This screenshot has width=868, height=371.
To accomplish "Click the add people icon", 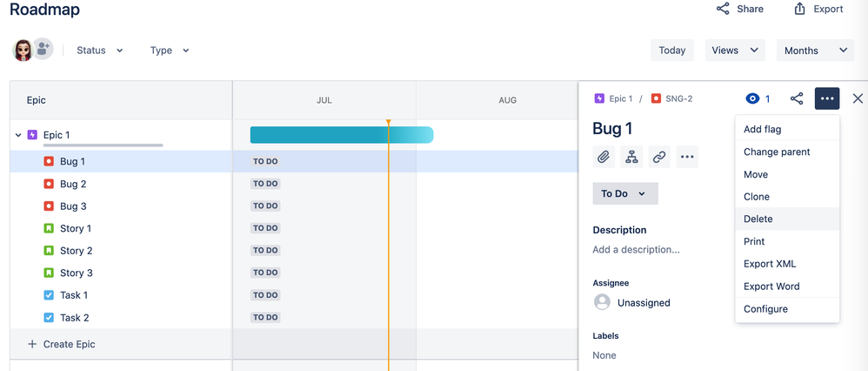I will 43,49.
